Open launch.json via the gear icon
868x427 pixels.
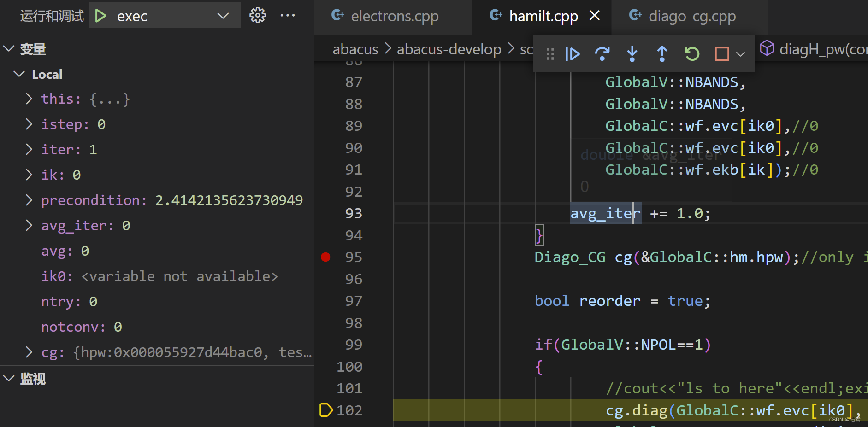(x=258, y=16)
